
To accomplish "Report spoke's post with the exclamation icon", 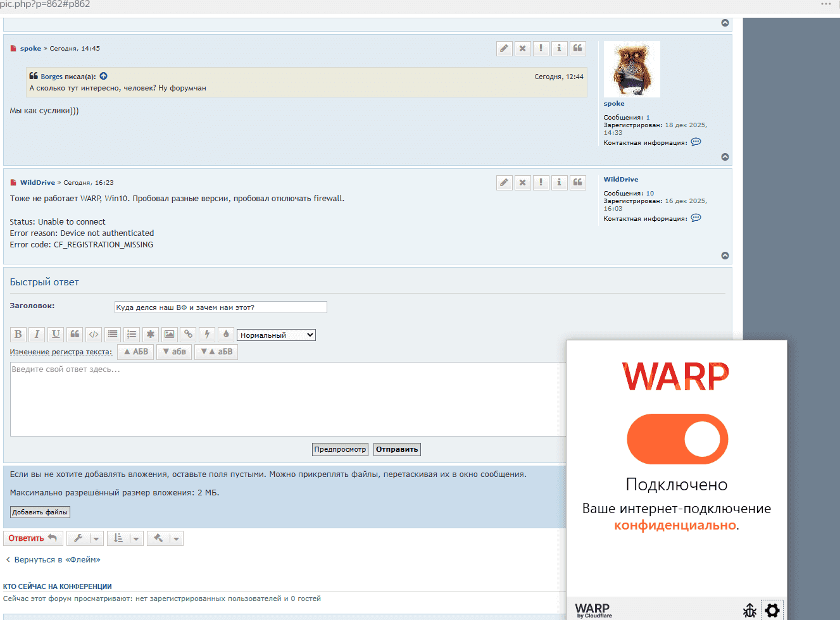I will (541, 49).
